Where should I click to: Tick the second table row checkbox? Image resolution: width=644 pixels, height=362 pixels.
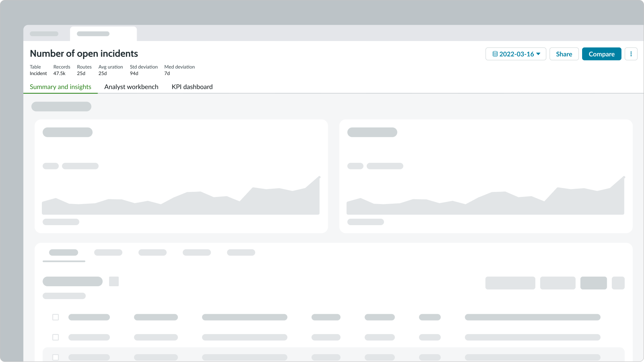pyautogui.click(x=56, y=337)
